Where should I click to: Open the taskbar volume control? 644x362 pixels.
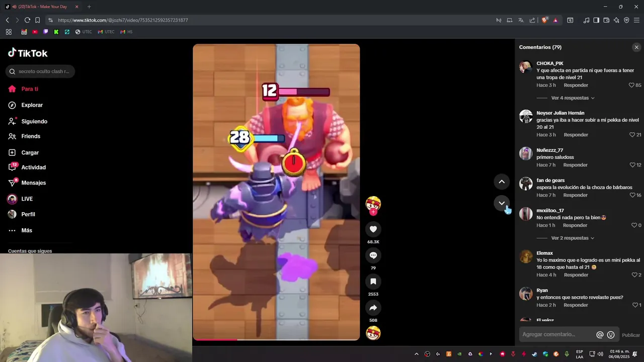(600, 354)
